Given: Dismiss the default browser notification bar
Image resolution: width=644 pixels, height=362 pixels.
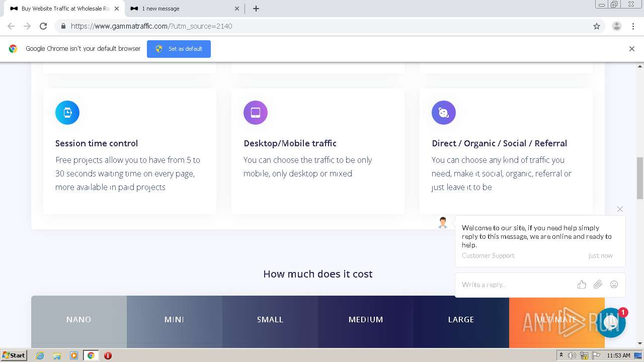Looking at the screenshot, I should [631, 49].
